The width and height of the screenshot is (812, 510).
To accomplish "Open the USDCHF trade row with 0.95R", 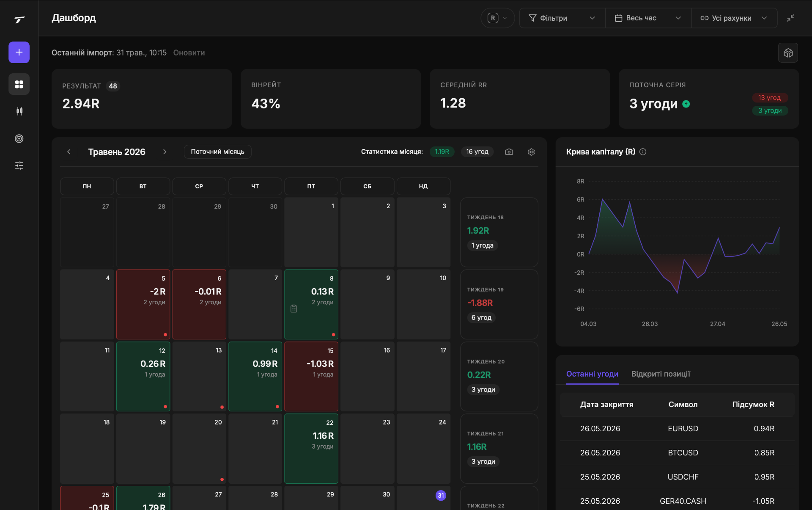I will [677, 477].
